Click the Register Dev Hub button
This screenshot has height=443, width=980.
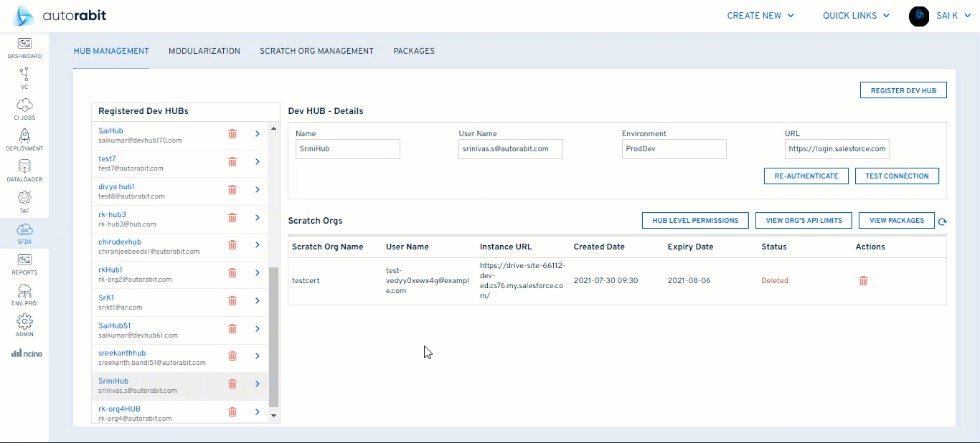click(x=903, y=90)
